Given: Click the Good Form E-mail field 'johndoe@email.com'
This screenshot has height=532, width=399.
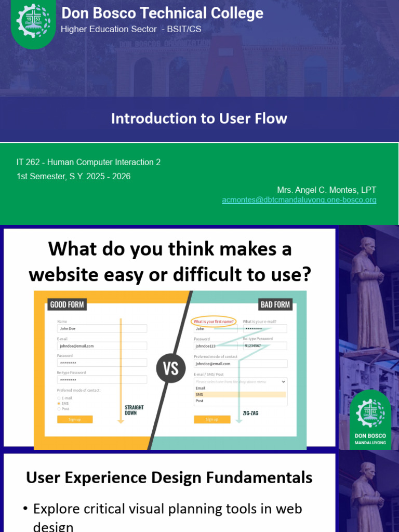Looking at the screenshot, I should pyautogui.click(x=102, y=345).
